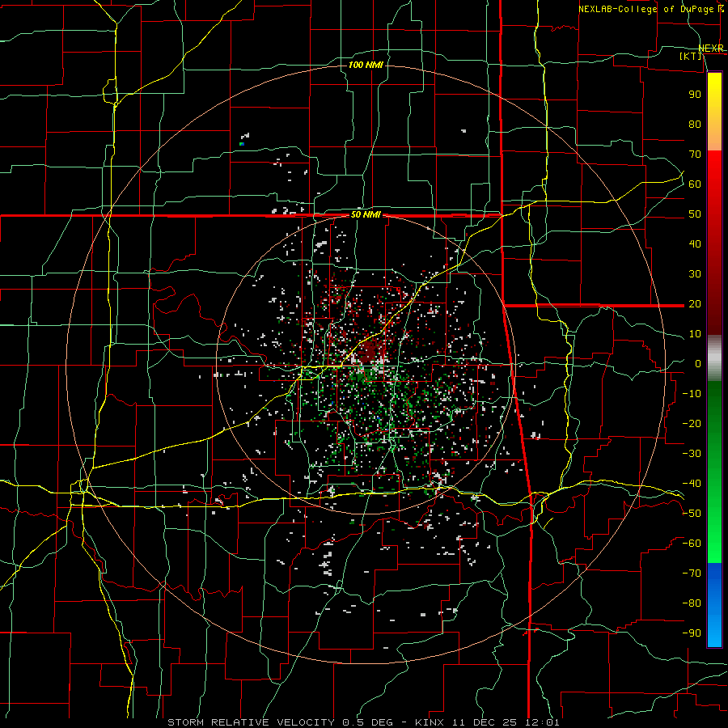Click the "40" positive scale label
This screenshot has height=728, width=728.
tap(695, 243)
